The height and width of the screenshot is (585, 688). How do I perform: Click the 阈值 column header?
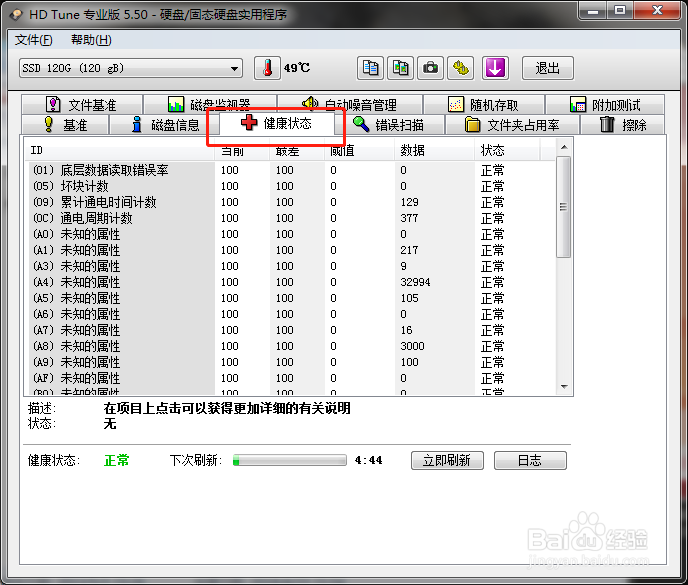click(360, 151)
